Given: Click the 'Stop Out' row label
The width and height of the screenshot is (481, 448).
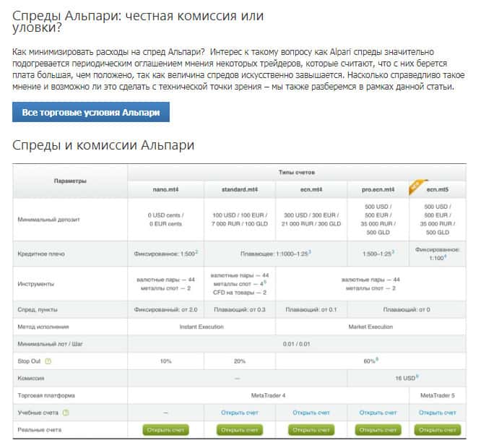Looking at the screenshot, I should [29, 361].
